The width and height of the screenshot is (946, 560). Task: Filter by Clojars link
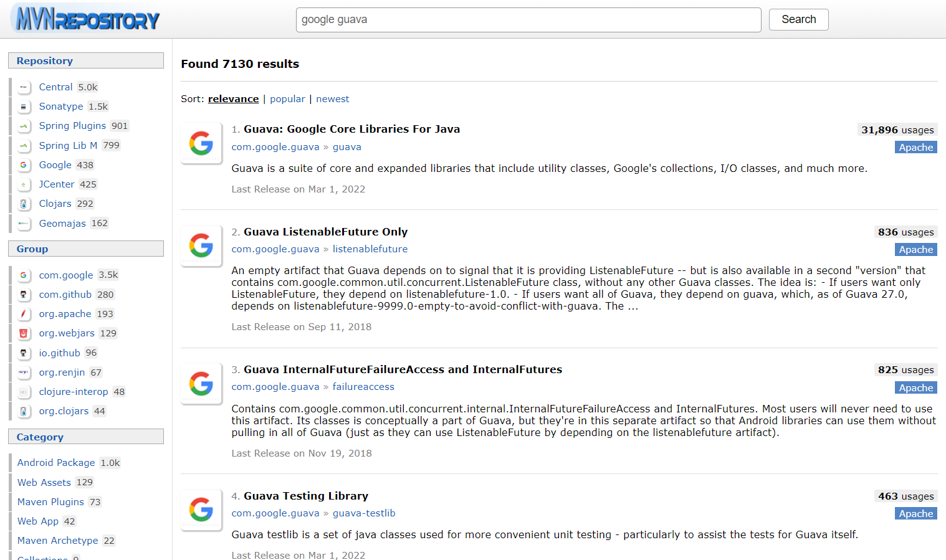(x=55, y=204)
